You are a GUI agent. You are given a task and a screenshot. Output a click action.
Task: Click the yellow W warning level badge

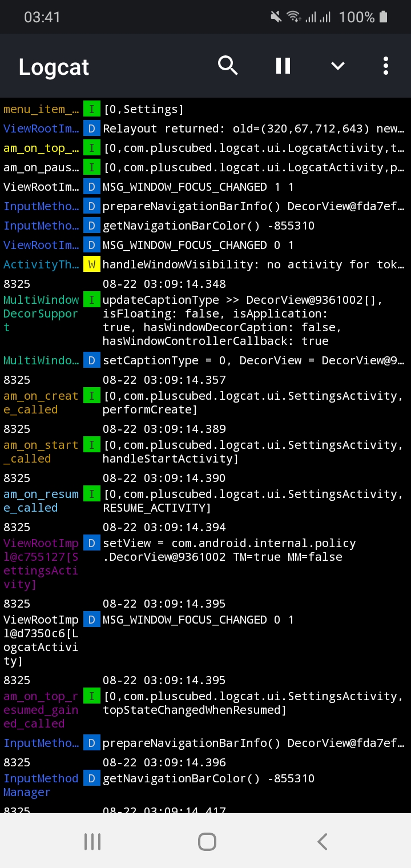91,264
